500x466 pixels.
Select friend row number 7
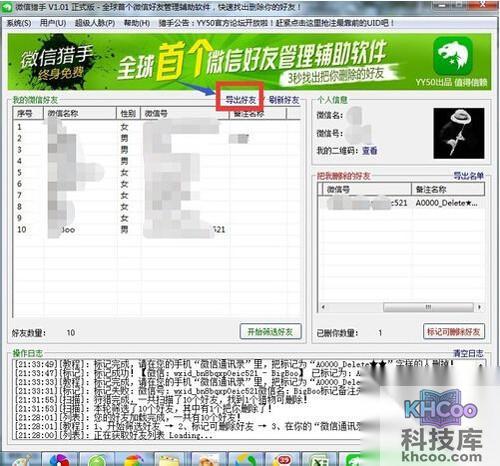point(157,195)
